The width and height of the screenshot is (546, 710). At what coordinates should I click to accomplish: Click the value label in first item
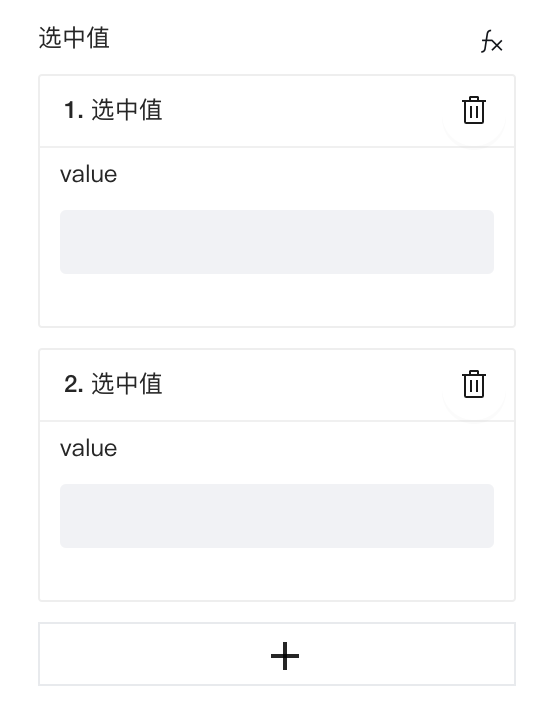88,174
